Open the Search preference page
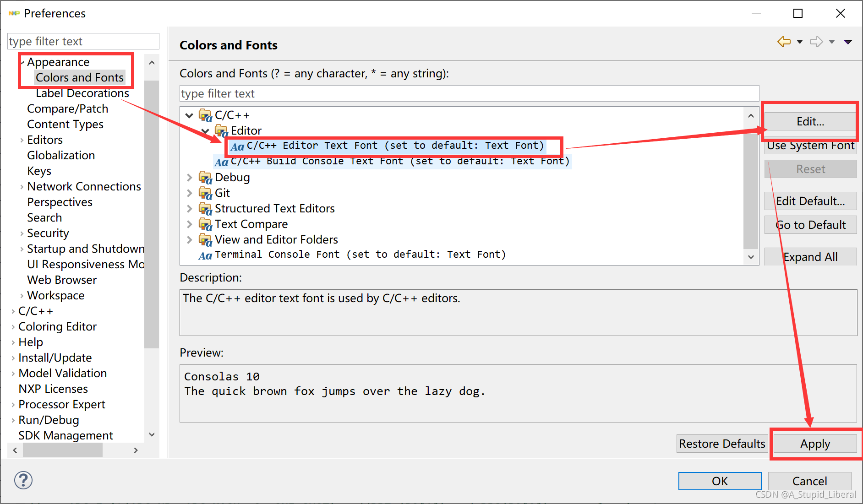Viewport: 863px width, 504px height. coord(44,218)
